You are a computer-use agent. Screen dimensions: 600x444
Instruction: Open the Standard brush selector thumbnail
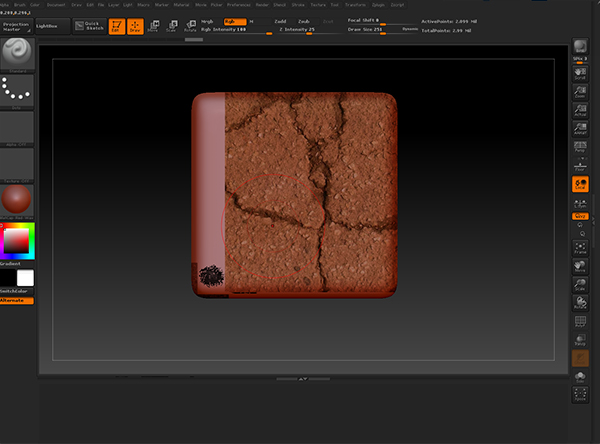pyautogui.click(x=17, y=55)
